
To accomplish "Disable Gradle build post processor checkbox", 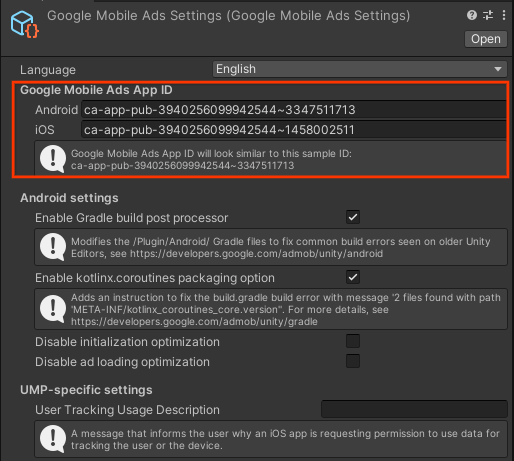I will click(x=353, y=217).
